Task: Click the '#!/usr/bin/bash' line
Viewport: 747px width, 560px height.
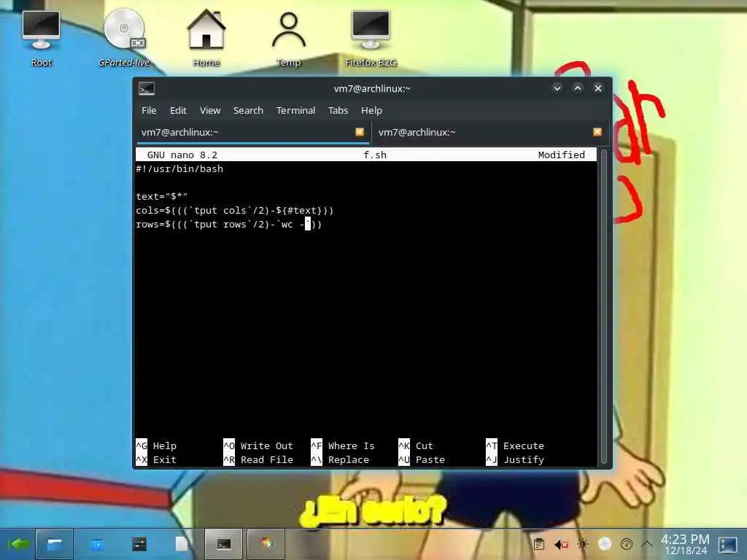Action: 179,169
